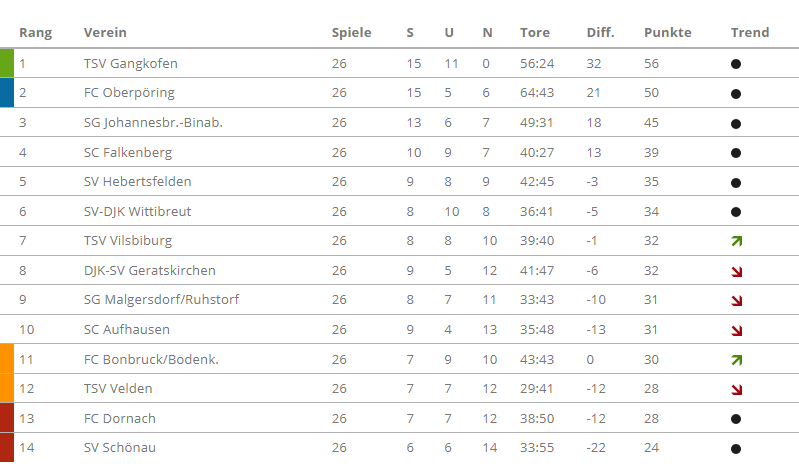Click the red down-arrow for SG Malgersdorf/Ruhstorf

[736, 301]
